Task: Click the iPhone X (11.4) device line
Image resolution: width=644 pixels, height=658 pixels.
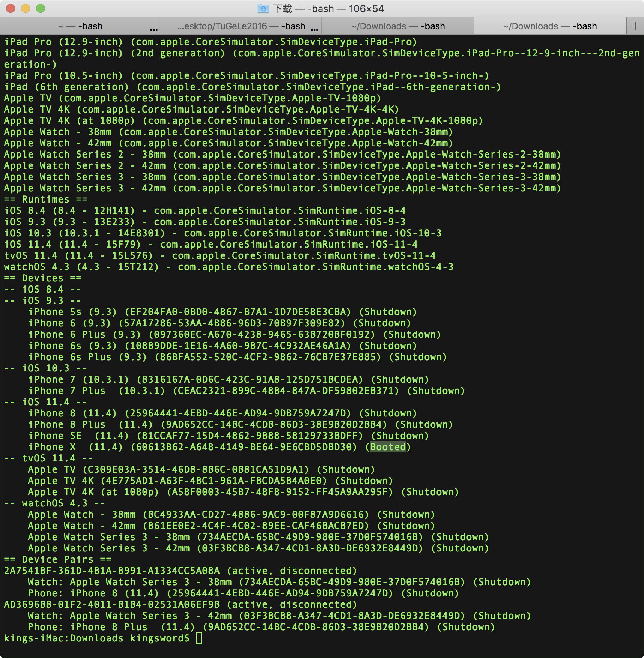Action: coord(220,447)
